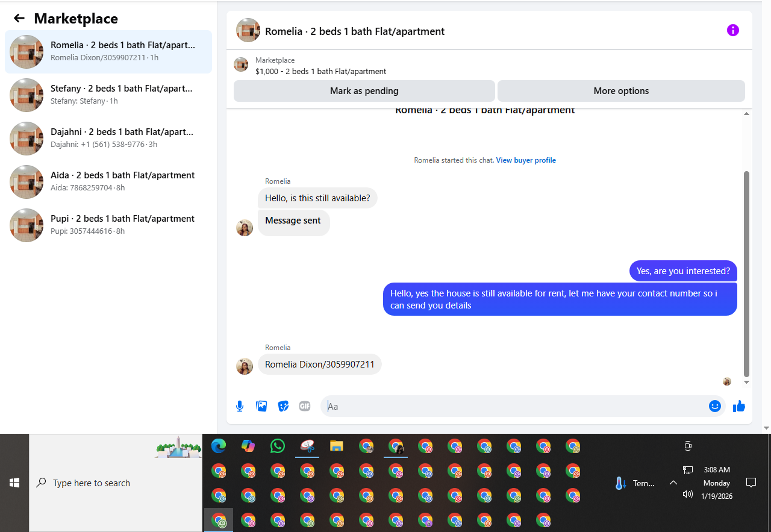Open the emoji picker smiley icon
The height and width of the screenshot is (532, 771).
(x=715, y=406)
